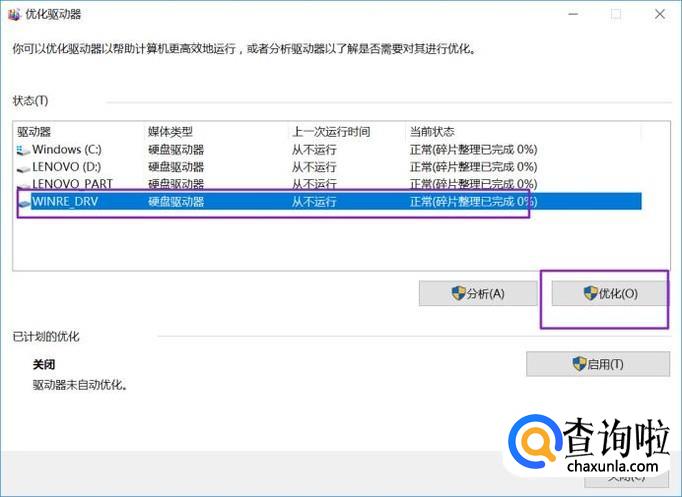Click the shield icon on 分析(A) button
The image size is (682, 497).
[460, 294]
